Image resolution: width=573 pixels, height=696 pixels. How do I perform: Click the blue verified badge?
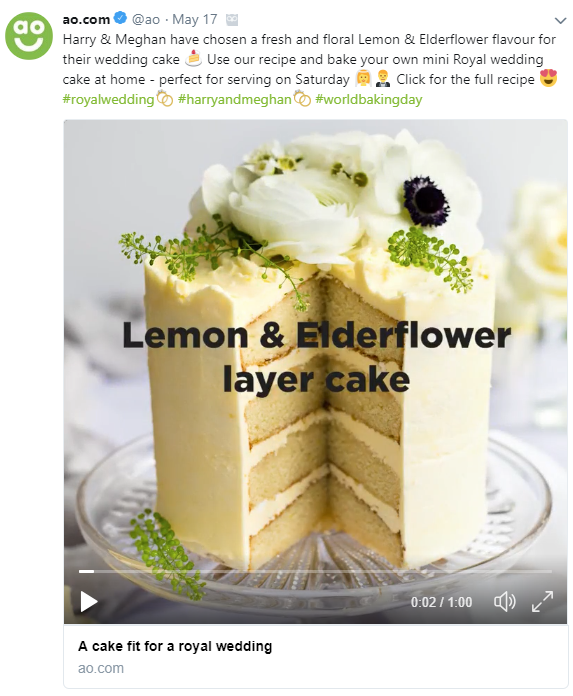[x=120, y=18]
